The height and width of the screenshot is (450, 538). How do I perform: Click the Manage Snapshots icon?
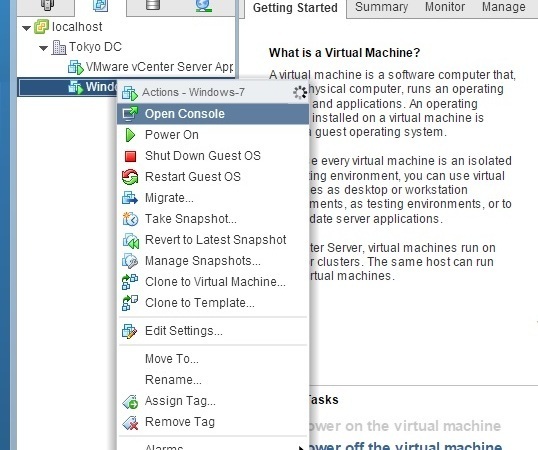[x=130, y=261]
